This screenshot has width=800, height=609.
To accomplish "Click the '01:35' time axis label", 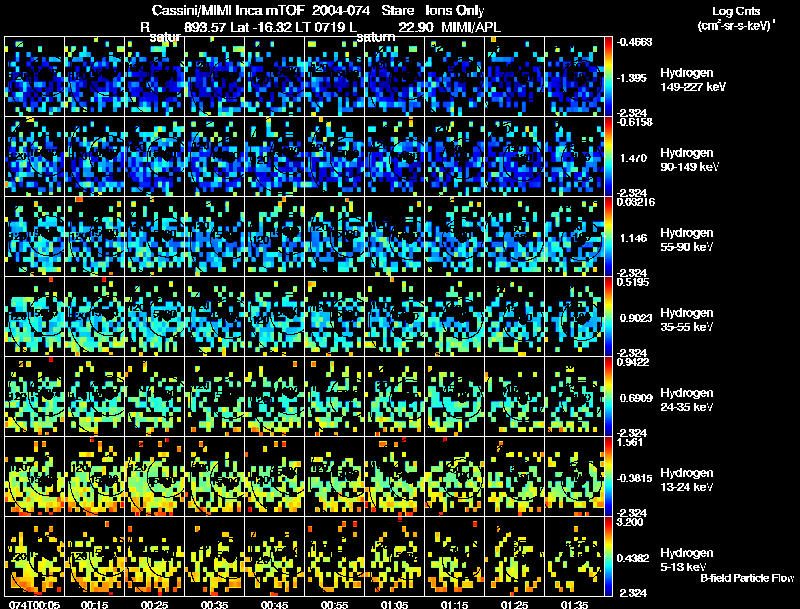I will 574,605.
